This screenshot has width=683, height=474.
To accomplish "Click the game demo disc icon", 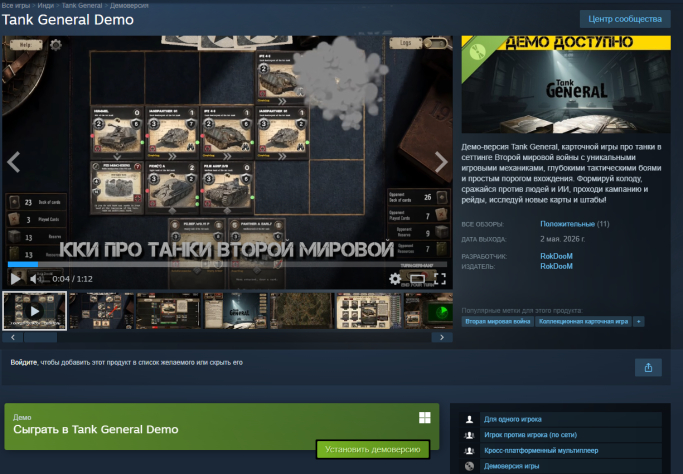I will pos(469,466).
